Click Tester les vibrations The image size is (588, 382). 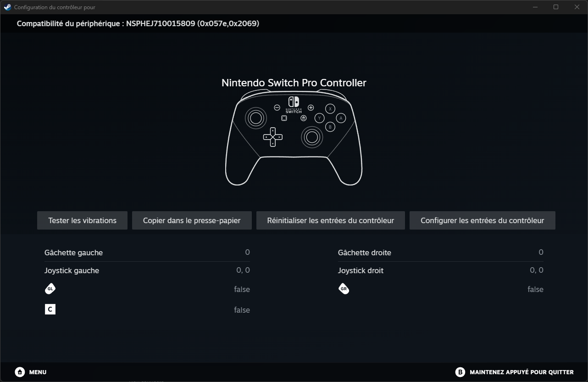(x=82, y=220)
